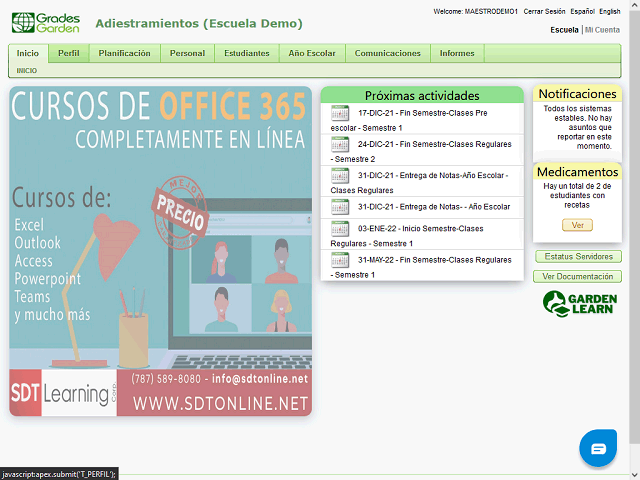Go to the Informes tab
This screenshot has height=480, width=640.
[457, 53]
